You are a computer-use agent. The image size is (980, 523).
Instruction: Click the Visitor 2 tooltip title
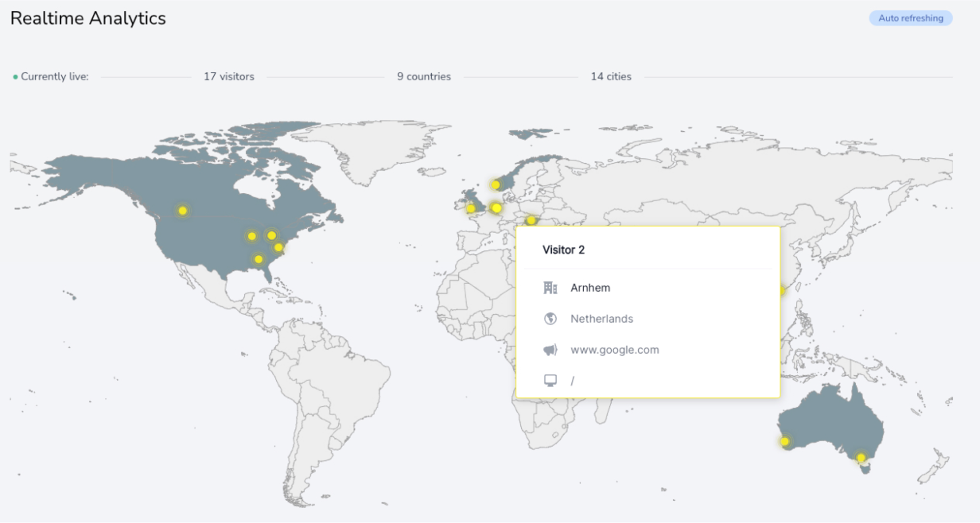[563, 250]
